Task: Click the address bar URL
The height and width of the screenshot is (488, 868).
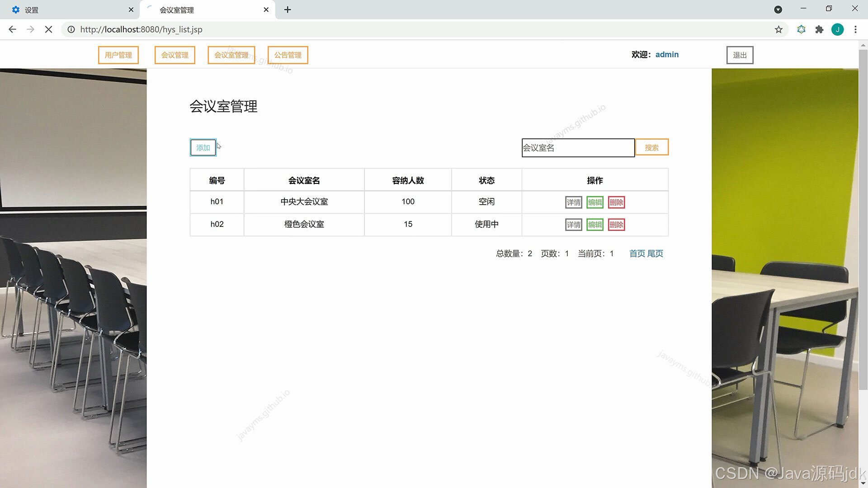Action: pyautogui.click(x=142, y=29)
